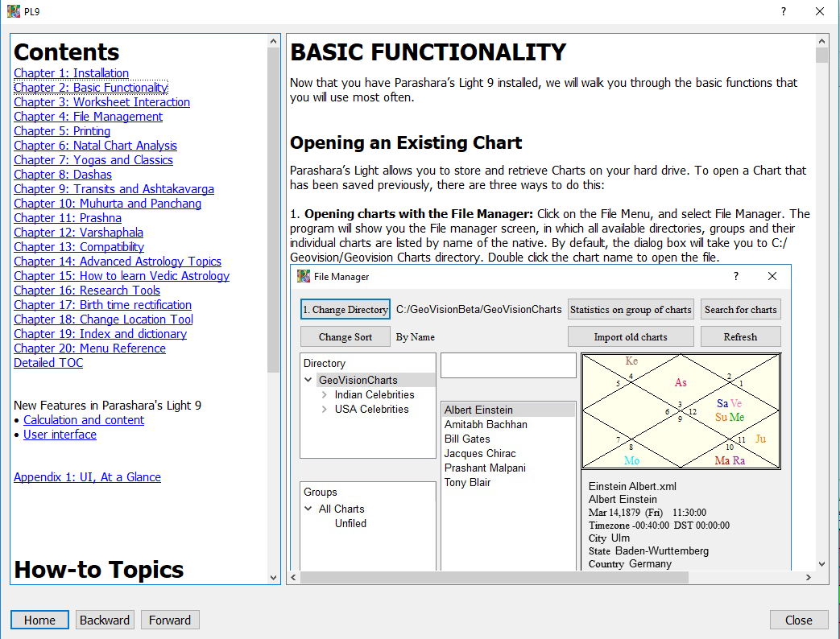Open Calculation and content link

84,420
